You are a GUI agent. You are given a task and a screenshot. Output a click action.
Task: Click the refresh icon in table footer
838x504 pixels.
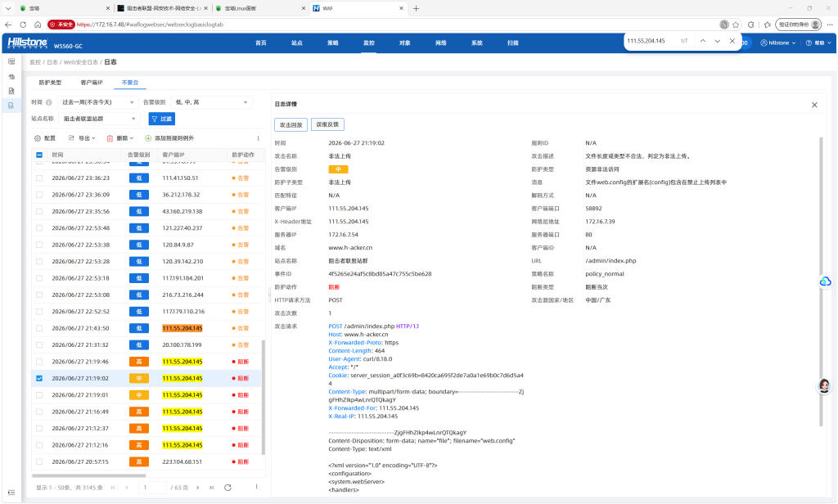228,488
